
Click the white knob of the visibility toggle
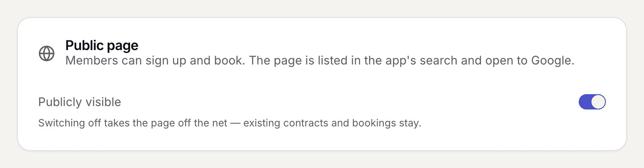[x=598, y=102]
